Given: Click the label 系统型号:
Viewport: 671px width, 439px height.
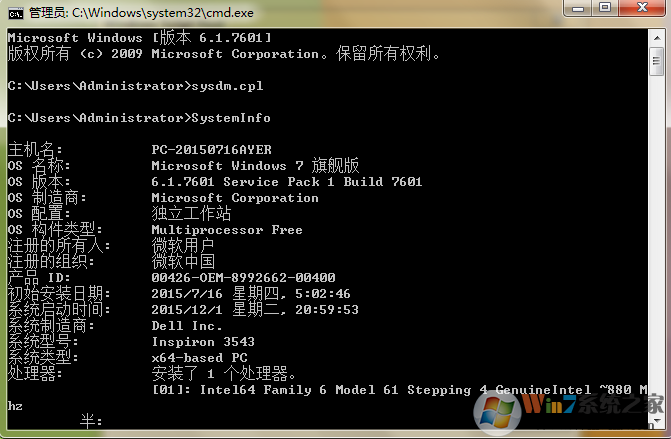Looking at the screenshot, I should [x=43, y=341].
